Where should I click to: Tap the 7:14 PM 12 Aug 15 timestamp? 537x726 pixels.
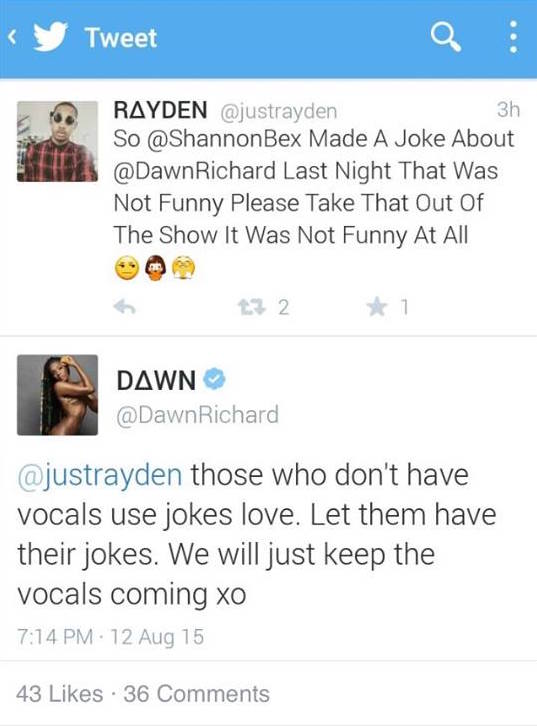tap(110, 637)
